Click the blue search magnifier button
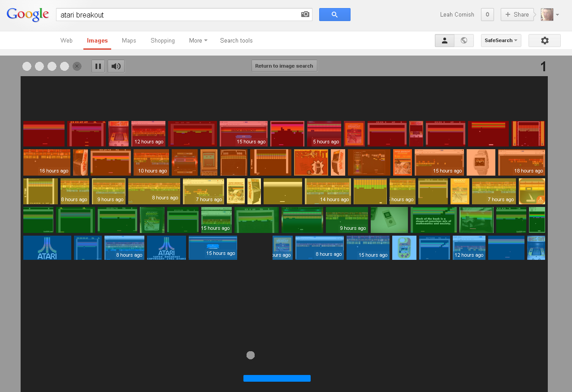572x392 pixels. [x=334, y=14]
